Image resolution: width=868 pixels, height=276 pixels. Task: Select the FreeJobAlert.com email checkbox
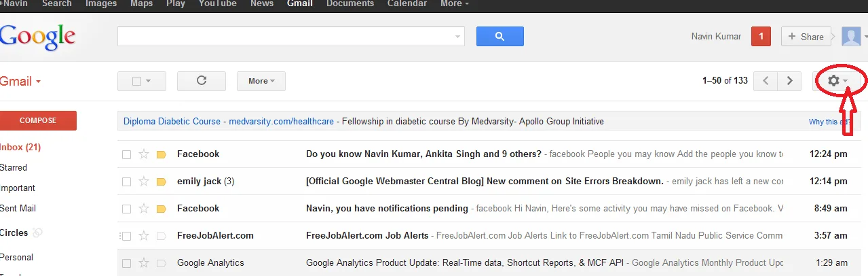[126, 236]
